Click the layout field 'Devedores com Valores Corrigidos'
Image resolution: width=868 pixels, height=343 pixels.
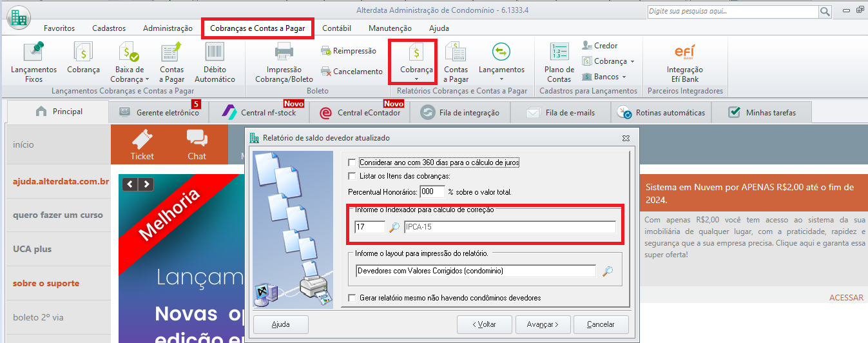tap(476, 271)
